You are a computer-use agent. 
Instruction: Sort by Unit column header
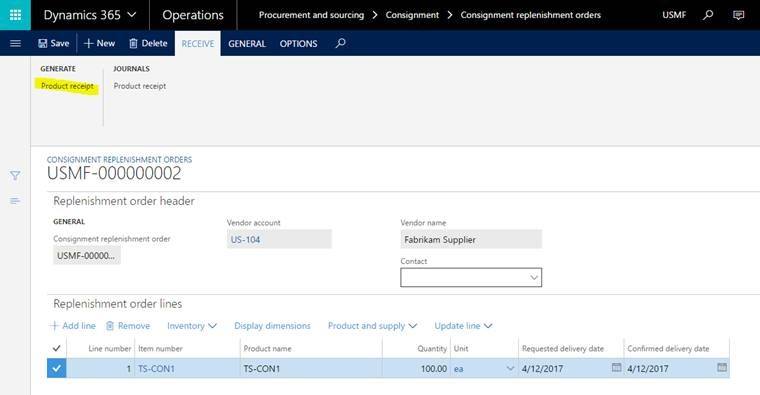click(x=461, y=348)
